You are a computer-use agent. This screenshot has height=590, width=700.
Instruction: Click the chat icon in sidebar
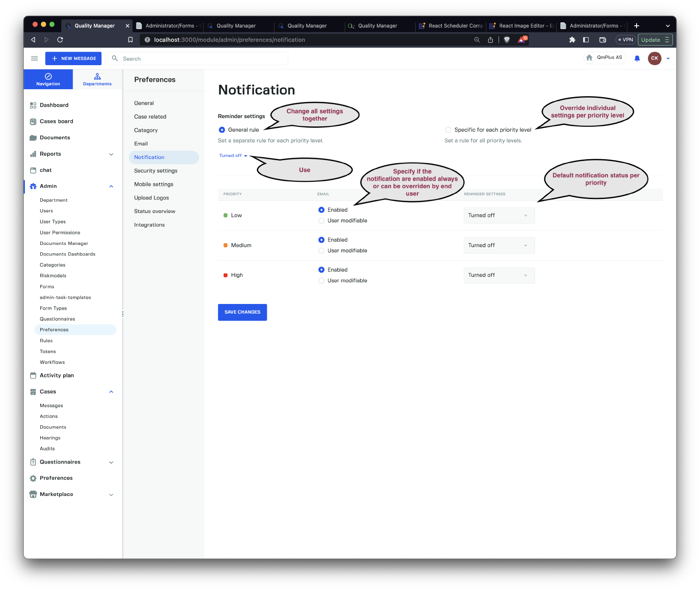pyautogui.click(x=33, y=171)
